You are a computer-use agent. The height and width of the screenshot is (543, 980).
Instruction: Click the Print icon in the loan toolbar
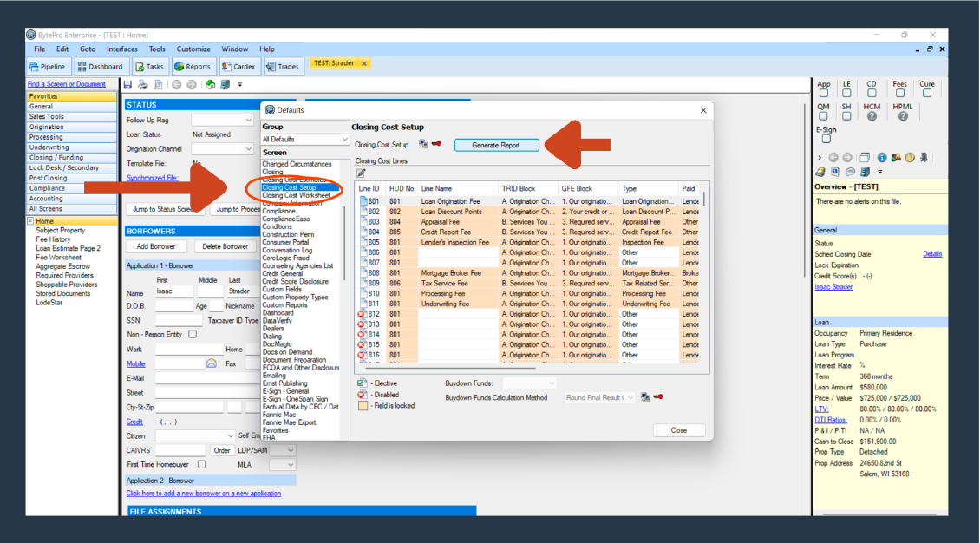pyautogui.click(x=142, y=84)
